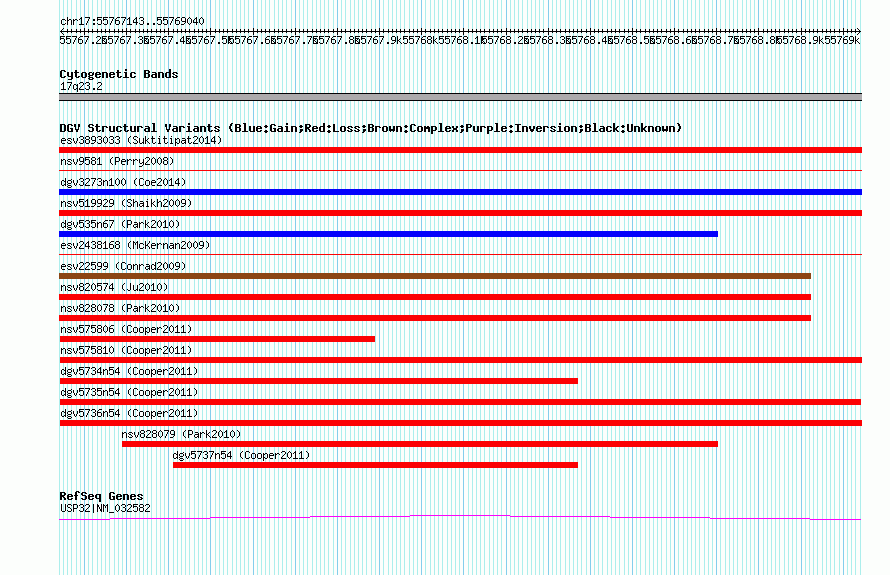The height and width of the screenshot is (575, 890).
Task: Click the dgv3273n100 (Coe2014) label
Action: coord(123,182)
